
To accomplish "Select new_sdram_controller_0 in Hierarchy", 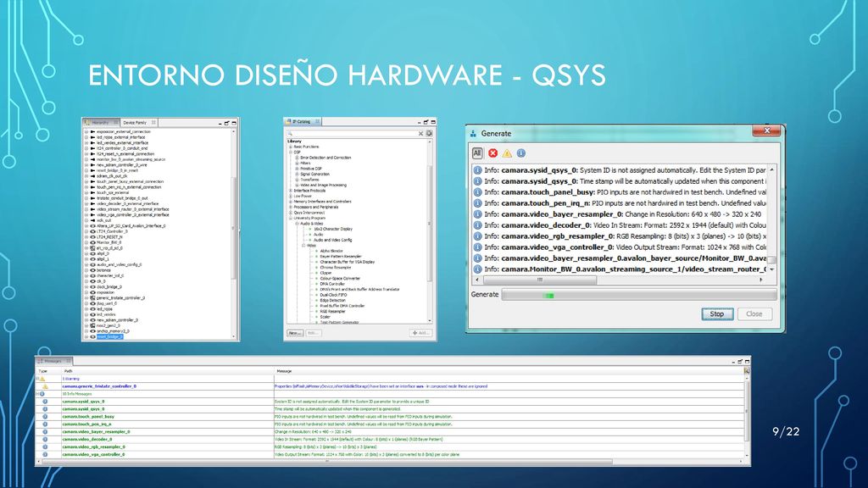I will [x=117, y=319].
